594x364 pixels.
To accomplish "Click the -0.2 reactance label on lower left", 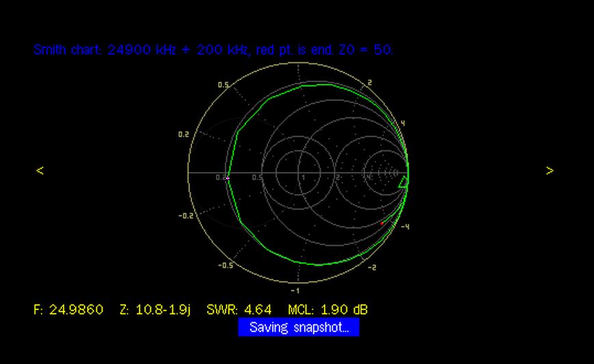I will click(185, 216).
